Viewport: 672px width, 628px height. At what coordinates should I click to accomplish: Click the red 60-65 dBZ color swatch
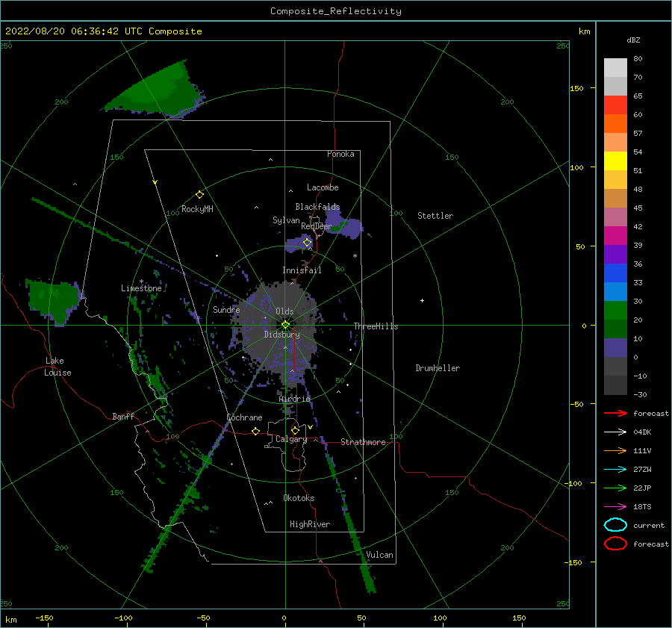615,105
